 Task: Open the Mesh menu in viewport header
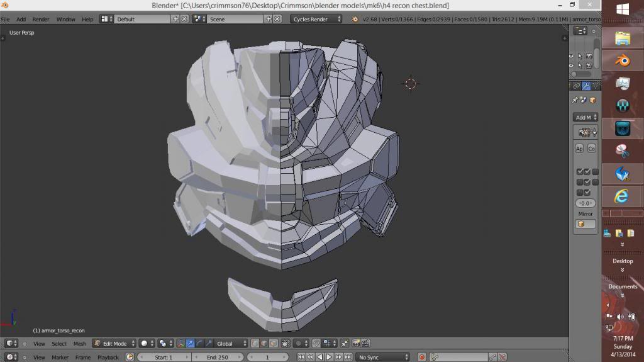pos(80,344)
